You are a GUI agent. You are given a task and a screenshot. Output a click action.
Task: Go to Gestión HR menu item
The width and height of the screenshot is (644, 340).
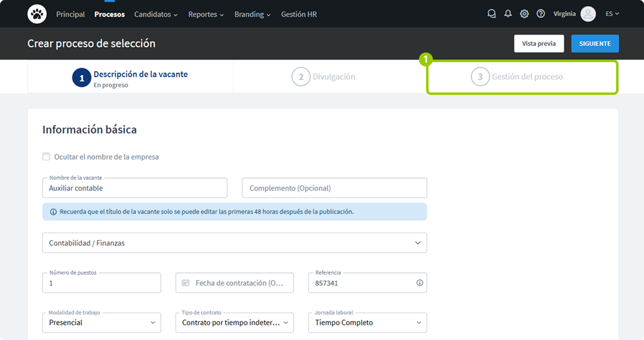click(299, 14)
